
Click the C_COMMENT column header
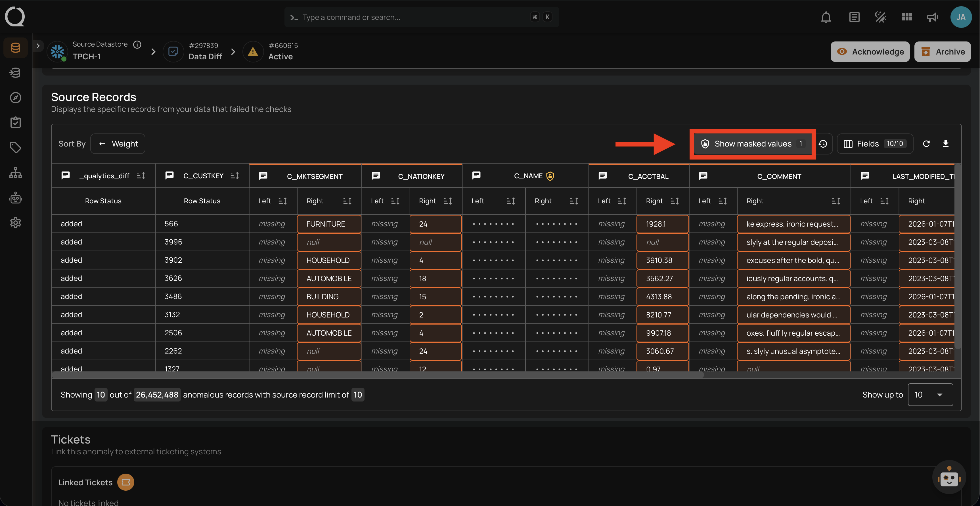coord(779,176)
